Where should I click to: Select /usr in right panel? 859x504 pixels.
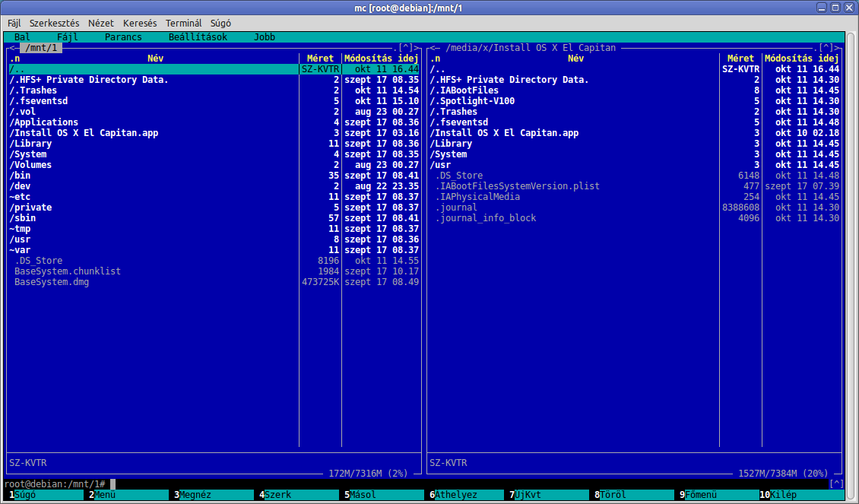[635, 165]
